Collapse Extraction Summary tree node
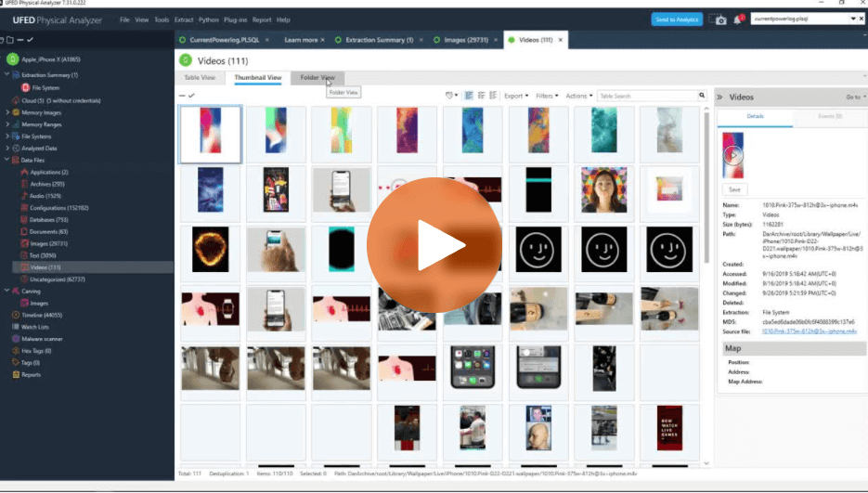 click(x=6, y=75)
